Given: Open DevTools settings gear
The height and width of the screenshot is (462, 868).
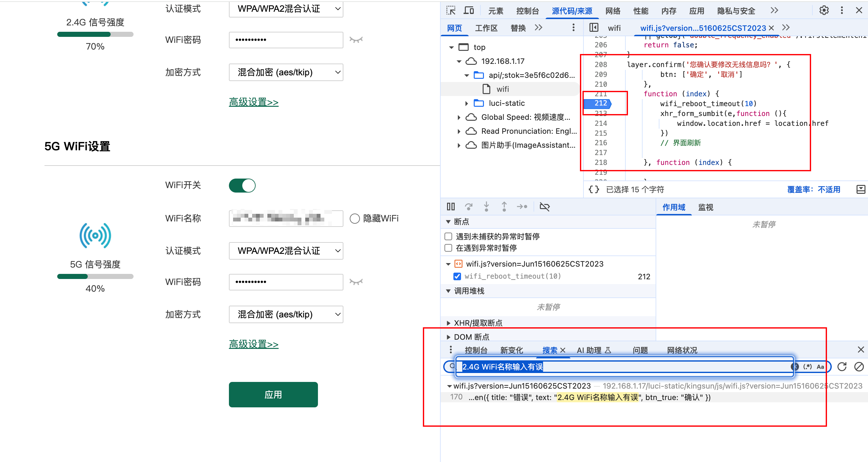Looking at the screenshot, I should click(824, 10).
